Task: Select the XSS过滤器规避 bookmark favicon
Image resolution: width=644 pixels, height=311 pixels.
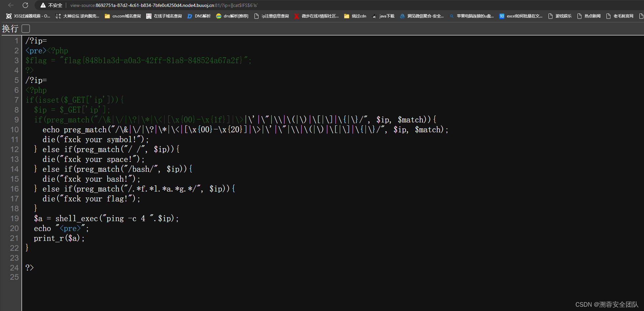Action: tap(9, 16)
